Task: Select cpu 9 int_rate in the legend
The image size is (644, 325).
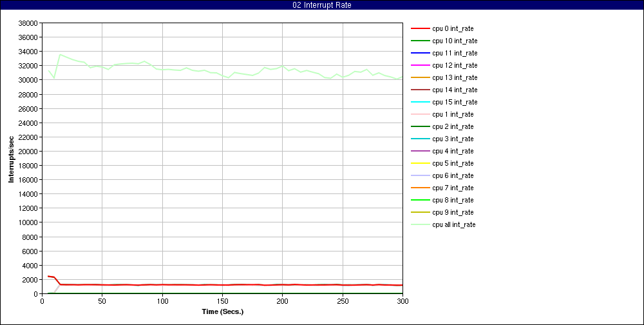Action: tap(453, 212)
